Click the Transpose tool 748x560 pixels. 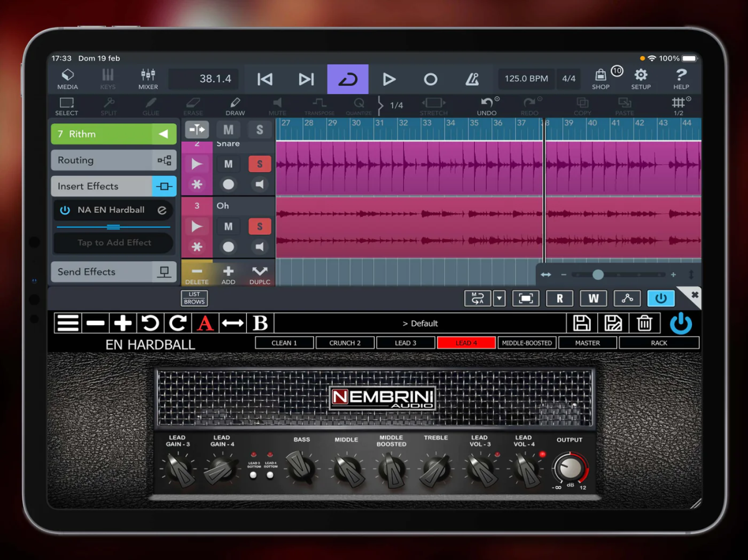coord(319,106)
